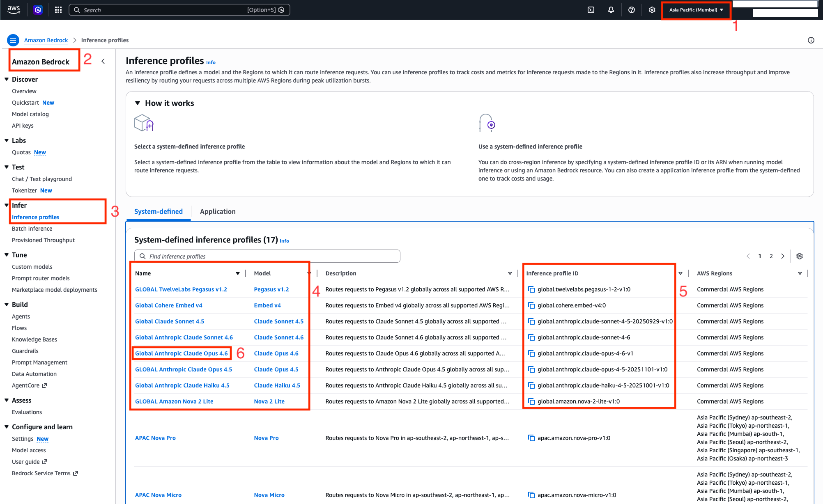The image size is (823, 504).
Task: Open the AWS services grid menu
Action: point(58,9)
